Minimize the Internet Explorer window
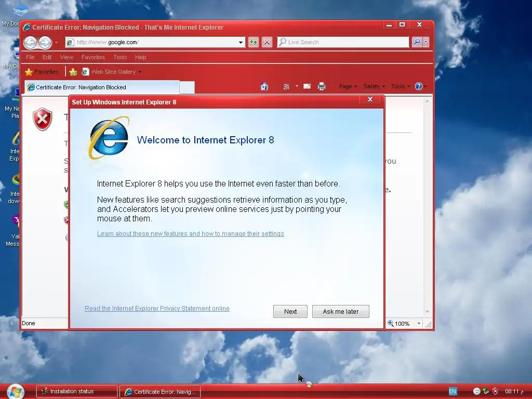The height and width of the screenshot is (399, 532). (389, 25)
